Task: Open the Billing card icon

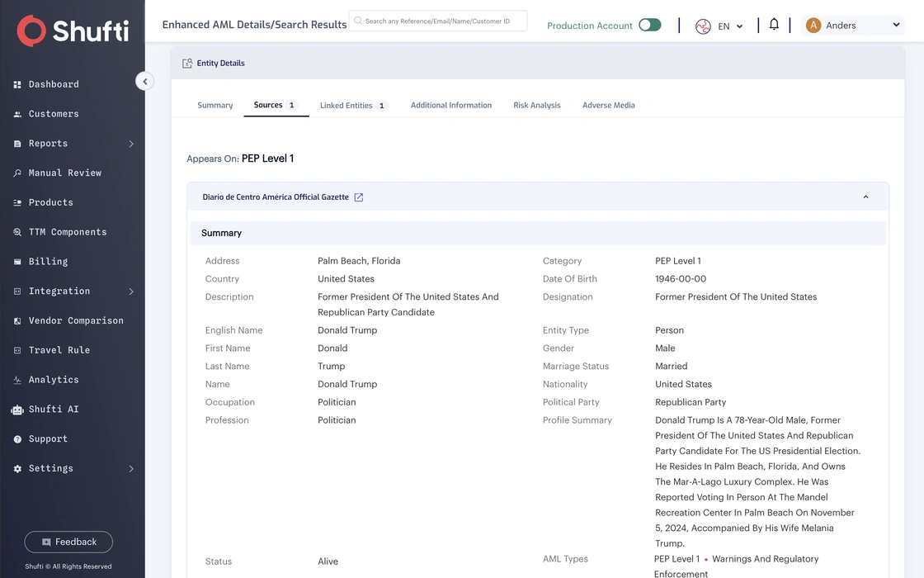Action: click(x=17, y=261)
